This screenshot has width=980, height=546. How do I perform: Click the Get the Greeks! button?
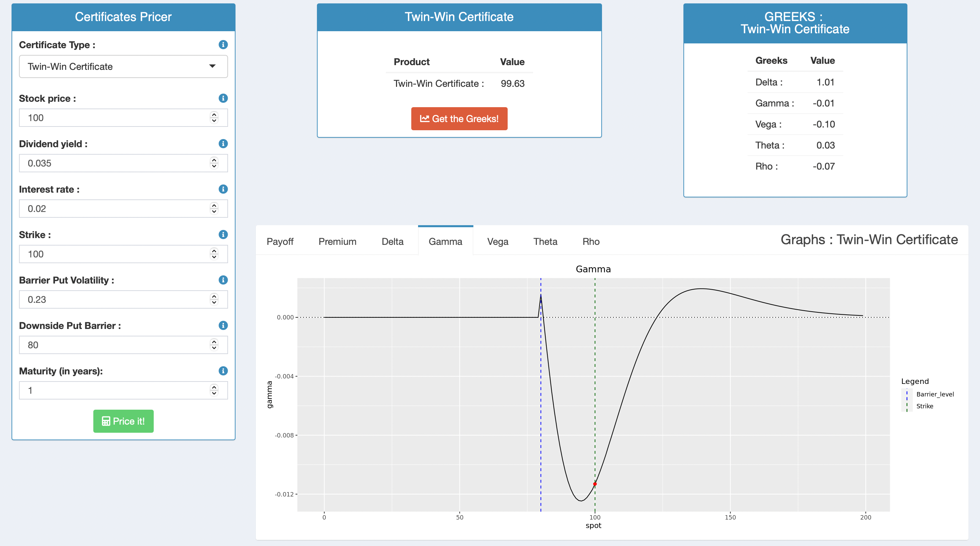[459, 119]
